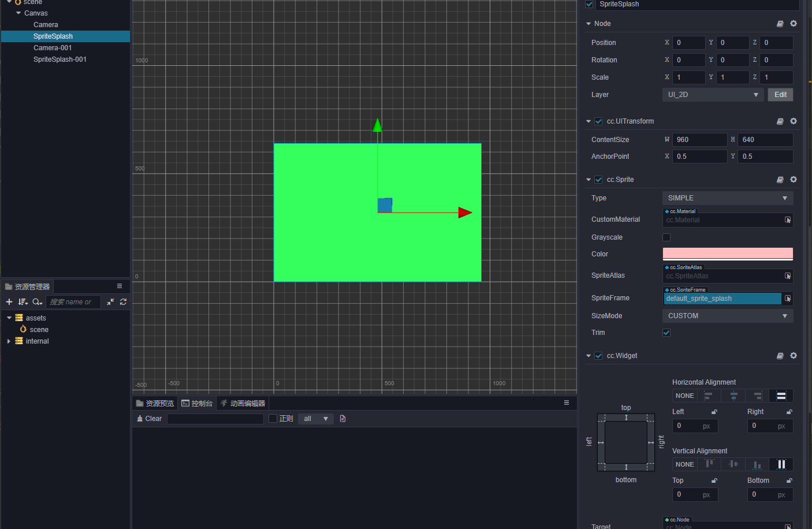Image resolution: width=812 pixels, height=529 pixels.
Task: Open the sprite Color swatch
Action: coord(728,254)
